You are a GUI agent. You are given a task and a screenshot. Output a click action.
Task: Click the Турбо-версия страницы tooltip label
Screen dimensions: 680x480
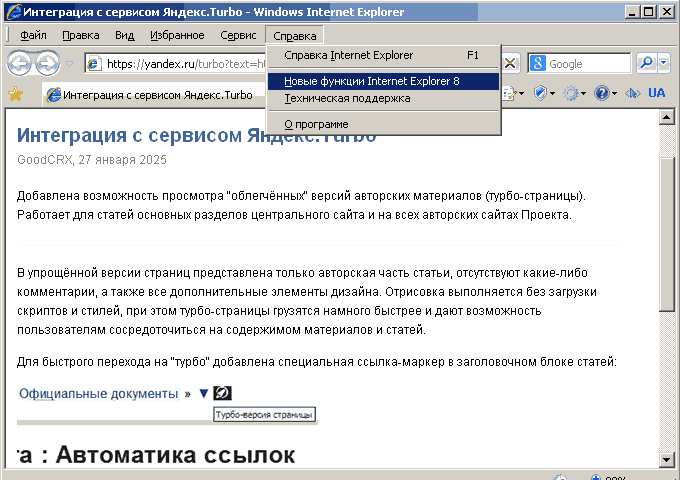pos(264,415)
